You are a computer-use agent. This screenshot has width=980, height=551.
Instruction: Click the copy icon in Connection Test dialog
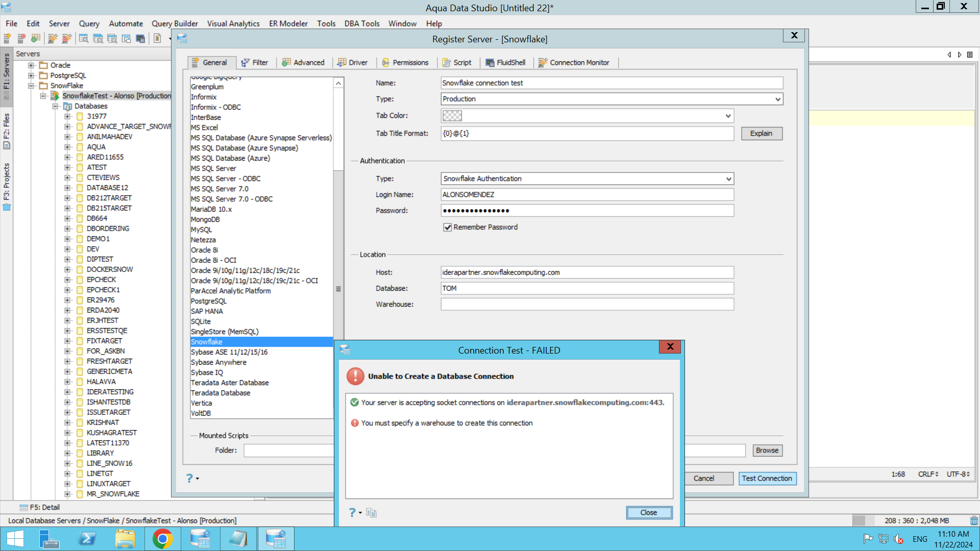tap(371, 513)
